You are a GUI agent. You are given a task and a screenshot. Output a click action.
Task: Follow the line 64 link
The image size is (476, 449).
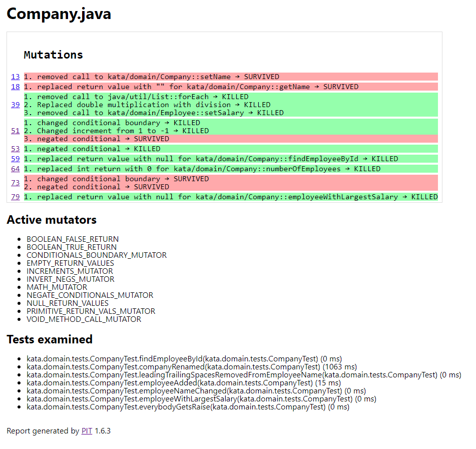tap(15, 169)
